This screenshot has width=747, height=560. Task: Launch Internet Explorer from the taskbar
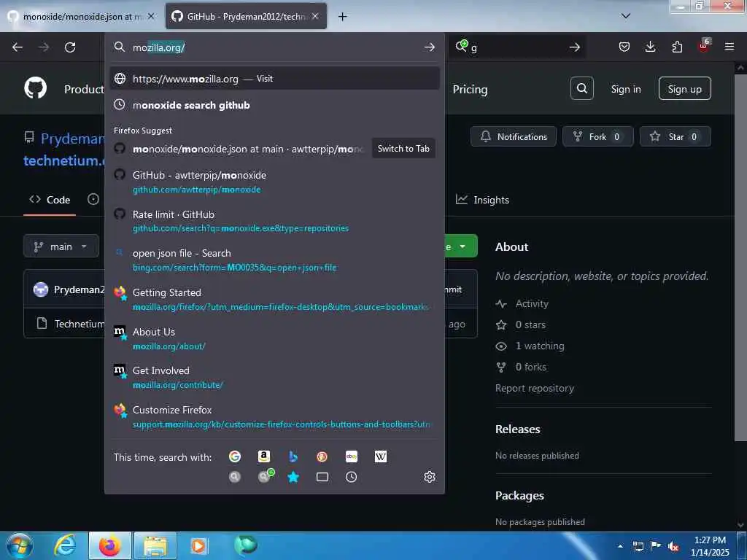click(65, 545)
